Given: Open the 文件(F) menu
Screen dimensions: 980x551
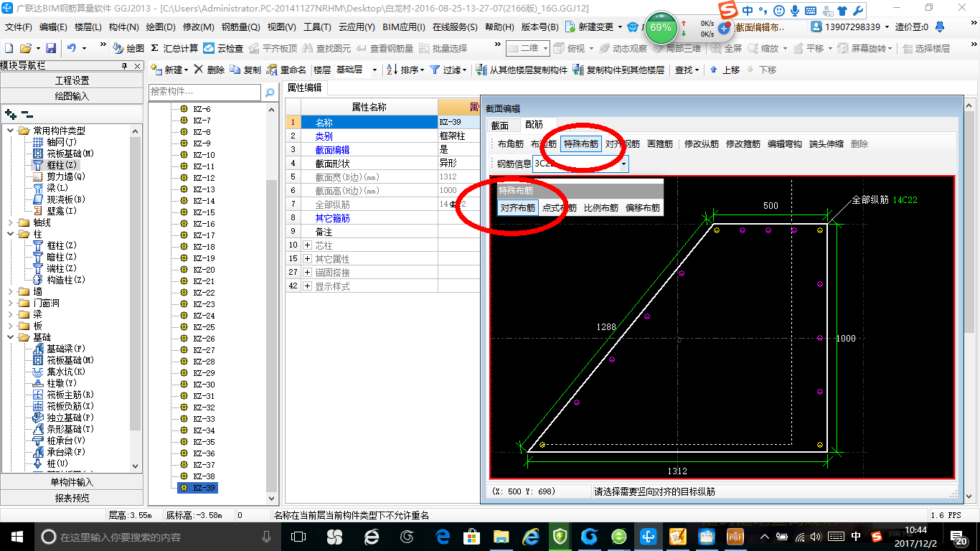Looking at the screenshot, I should pyautogui.click(x=19, y=27).
